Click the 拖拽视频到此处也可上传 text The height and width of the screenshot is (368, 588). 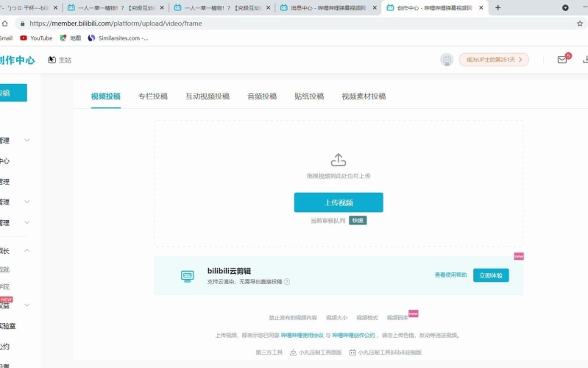coord(339,176)
